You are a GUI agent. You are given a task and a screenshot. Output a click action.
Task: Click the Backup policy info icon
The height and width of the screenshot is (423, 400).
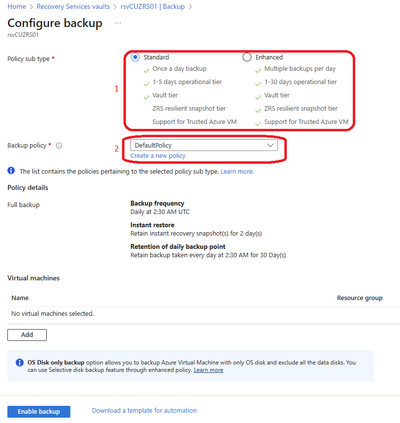(x=59, y=146)
